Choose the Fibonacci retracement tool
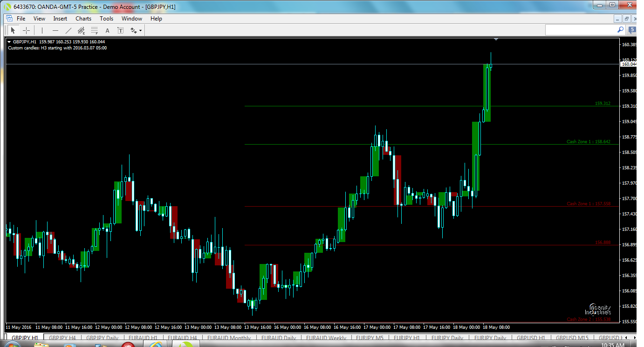 [95, 30]
